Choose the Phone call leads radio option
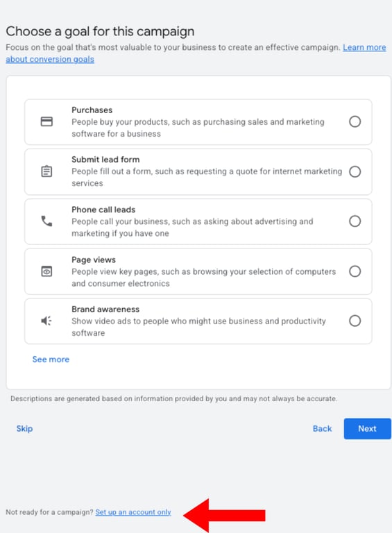The width and height of the screenshot is (392, 533). 355,221
